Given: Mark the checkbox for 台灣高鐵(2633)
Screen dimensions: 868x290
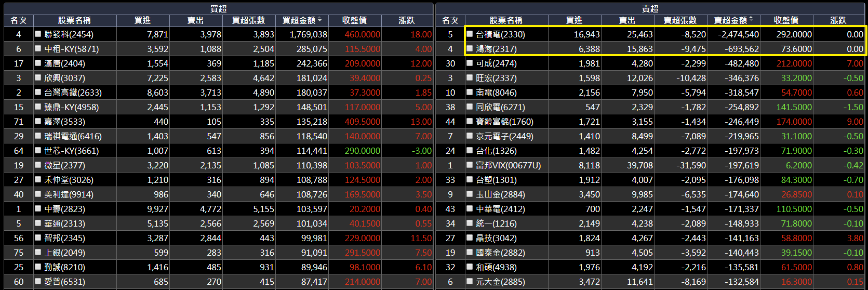Looking at the screenshot, I should (x=38, y=92).
